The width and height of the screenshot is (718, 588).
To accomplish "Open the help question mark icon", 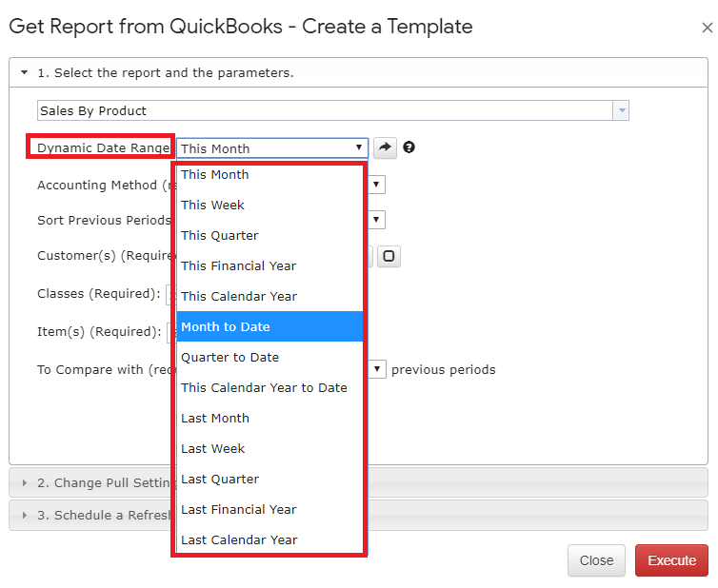I will [409, 147].
